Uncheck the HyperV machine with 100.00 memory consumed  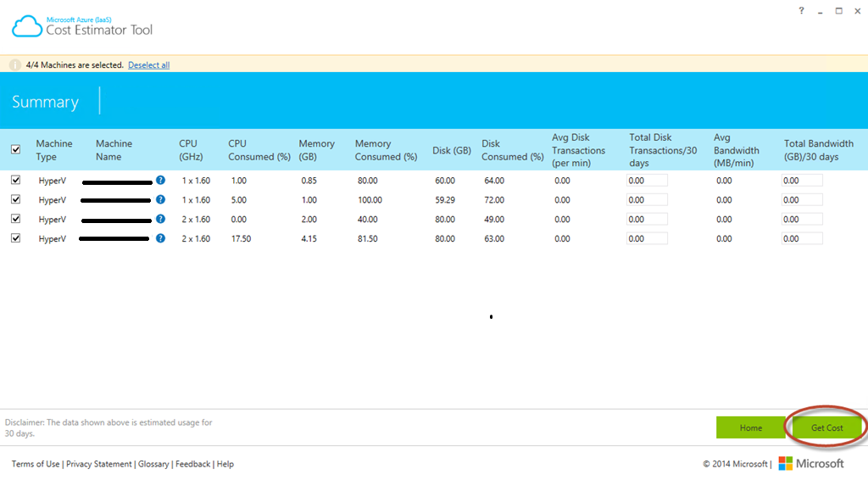[15, 199]
